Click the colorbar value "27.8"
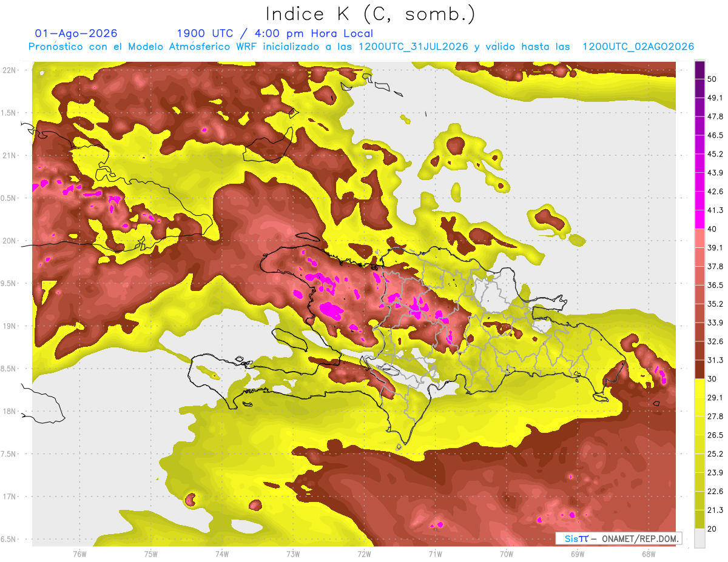The height and width of the screenshot is (562, 728). tap(715, 416)
